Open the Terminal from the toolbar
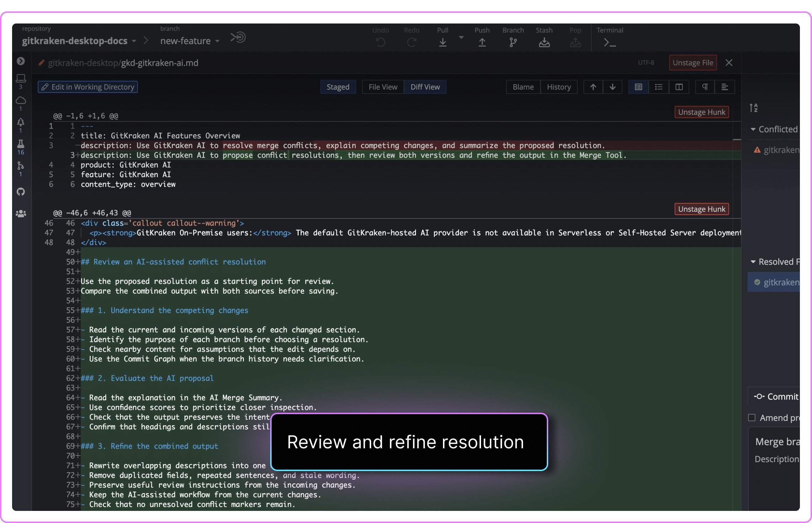 tap(610, 43)
